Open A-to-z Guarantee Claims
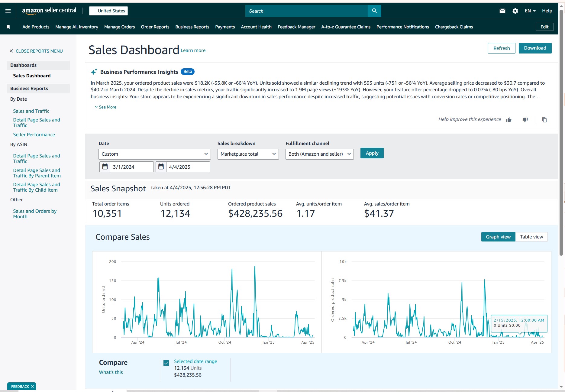565x392 pixels. click(x=346, y=27)
